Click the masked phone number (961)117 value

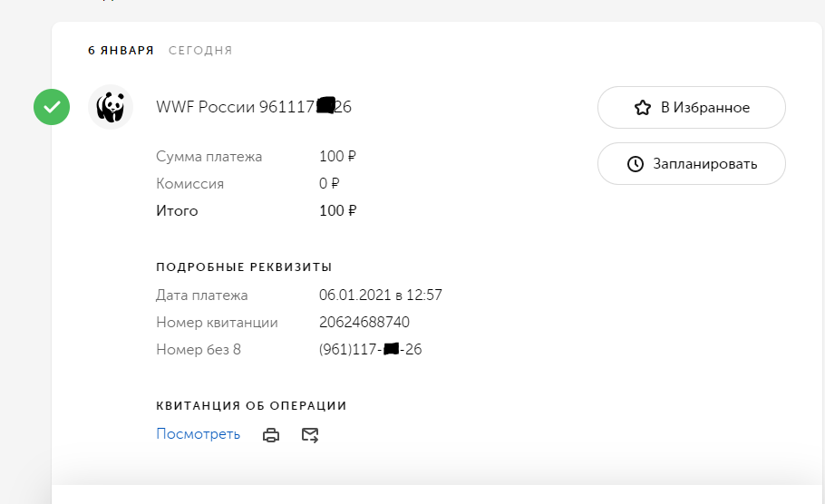coord(370,350)
